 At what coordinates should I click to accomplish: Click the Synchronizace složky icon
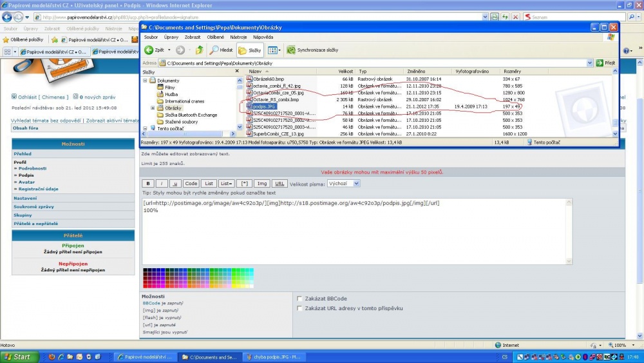tap(291, 50)
